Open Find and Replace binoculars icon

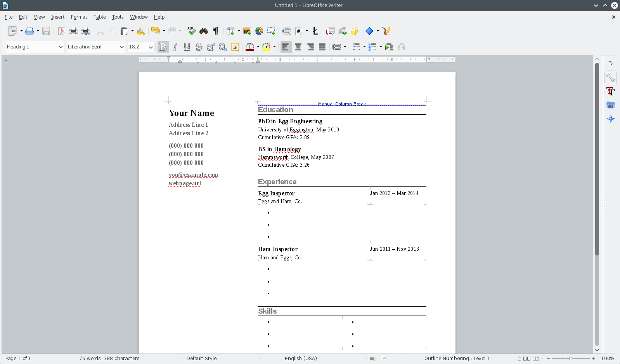click(x=204, y=31)
